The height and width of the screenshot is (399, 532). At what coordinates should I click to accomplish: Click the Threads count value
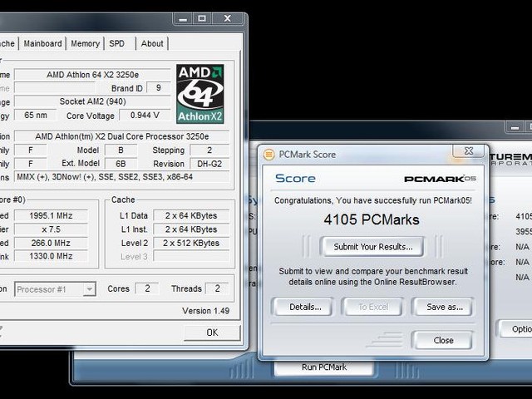tap(218, 288)
